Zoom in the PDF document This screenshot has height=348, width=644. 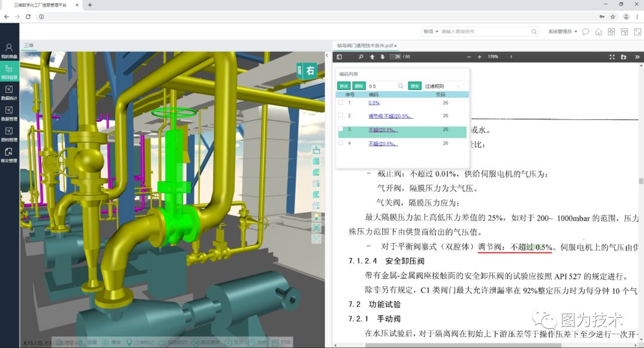[x=479, y=57]
